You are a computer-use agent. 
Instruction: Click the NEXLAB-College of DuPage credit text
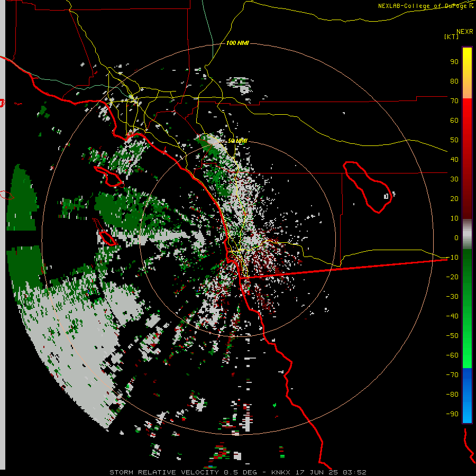pyautogui.click(x=425, y=6)
